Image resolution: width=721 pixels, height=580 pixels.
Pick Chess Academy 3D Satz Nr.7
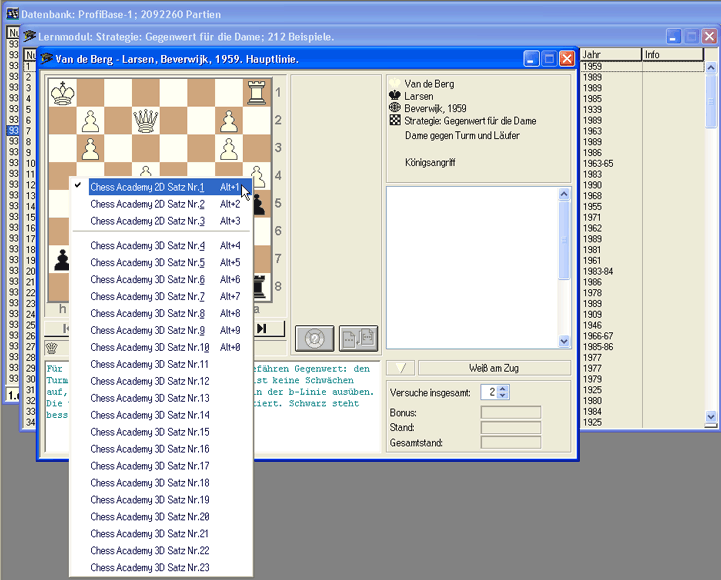(162, 297)
